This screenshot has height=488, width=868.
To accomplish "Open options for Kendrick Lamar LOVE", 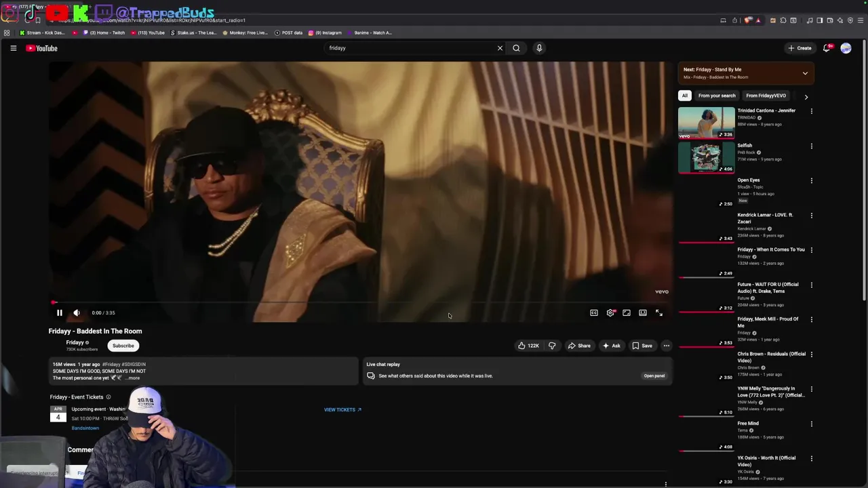I will point(811,216).
